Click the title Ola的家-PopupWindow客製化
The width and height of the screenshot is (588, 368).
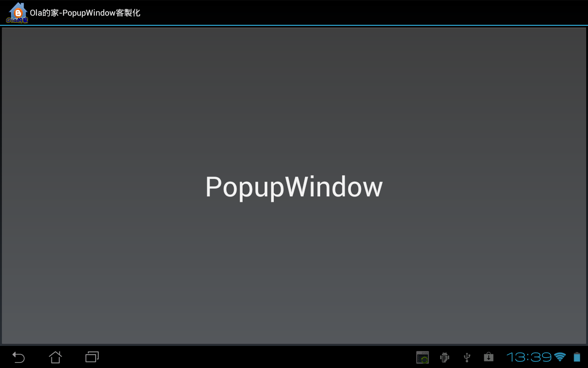click(85, 13)
